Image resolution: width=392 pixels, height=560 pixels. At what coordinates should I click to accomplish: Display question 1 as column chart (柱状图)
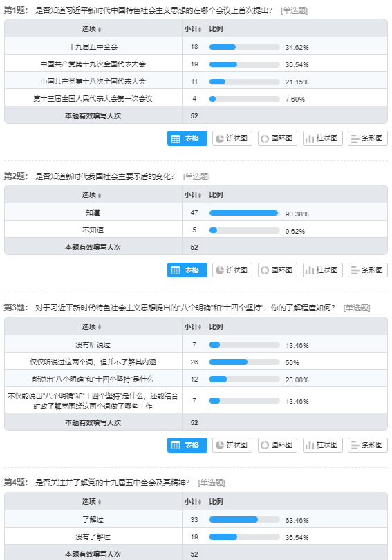coord(322,138)
